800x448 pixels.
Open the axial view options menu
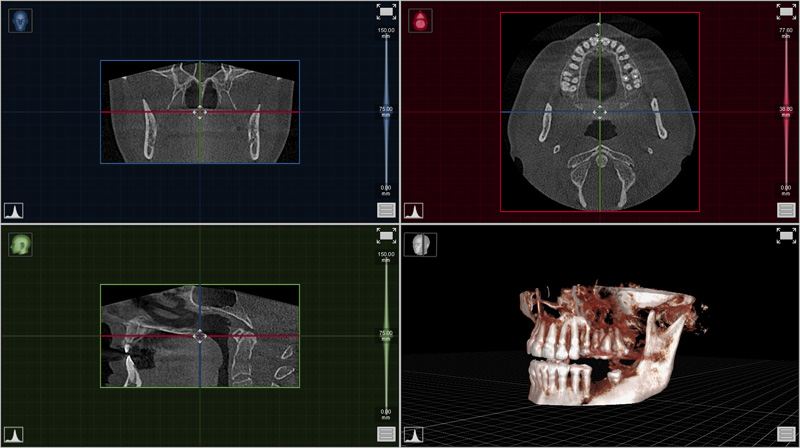pos(785,210)
